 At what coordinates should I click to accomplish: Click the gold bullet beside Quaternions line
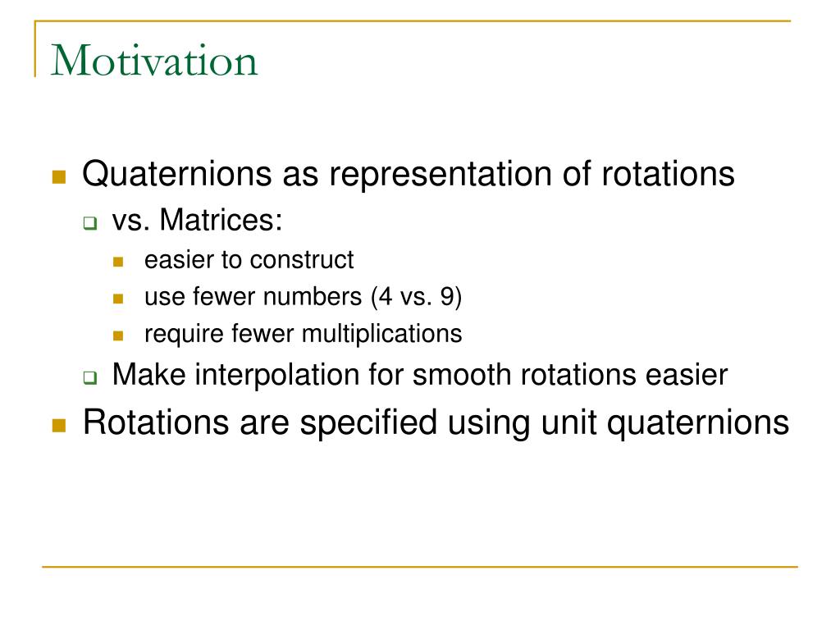point(59,177)
